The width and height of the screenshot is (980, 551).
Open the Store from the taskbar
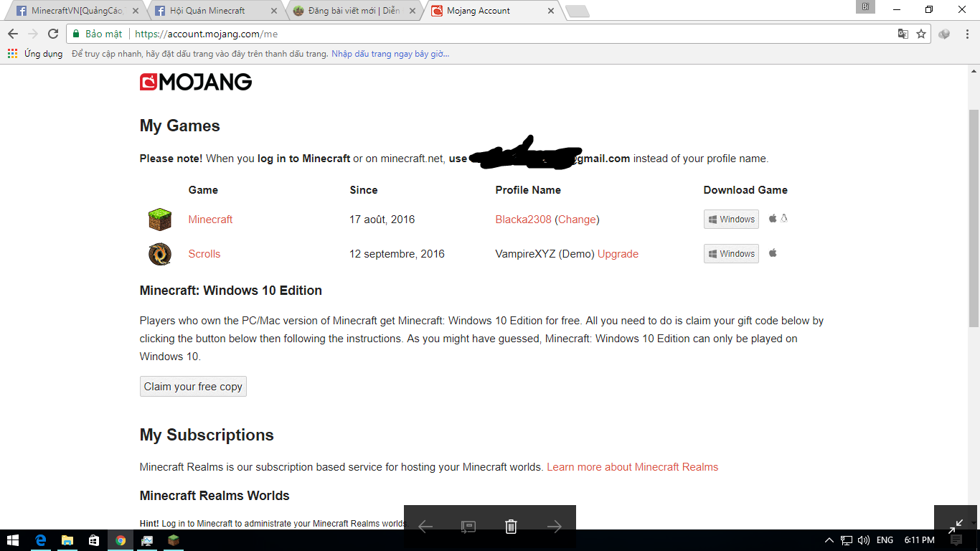(x=94, y=540)
